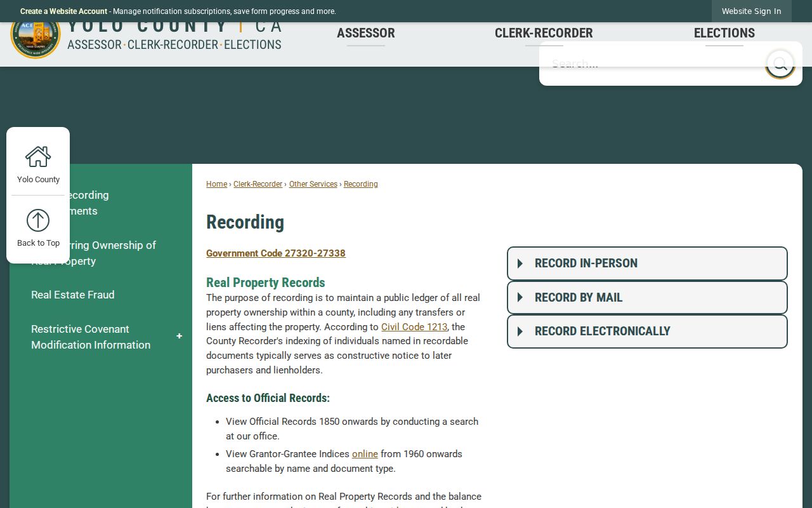Image resolution: width=812 pixels, height=508 pixels.
Task: Click the Yolo County home icon
Action: (x=38, y=157)
